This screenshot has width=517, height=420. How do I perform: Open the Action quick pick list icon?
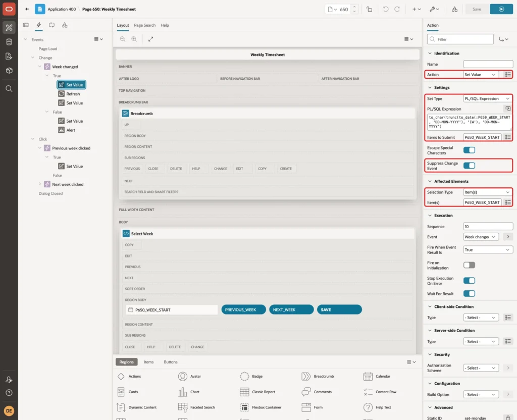[x=508, y=75]
